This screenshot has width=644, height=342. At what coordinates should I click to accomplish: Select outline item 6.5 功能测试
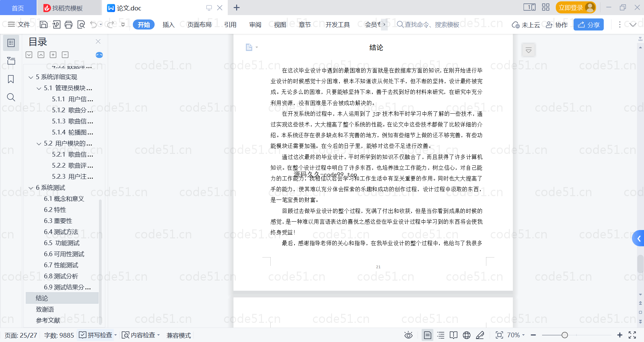[x=62, y=243]
